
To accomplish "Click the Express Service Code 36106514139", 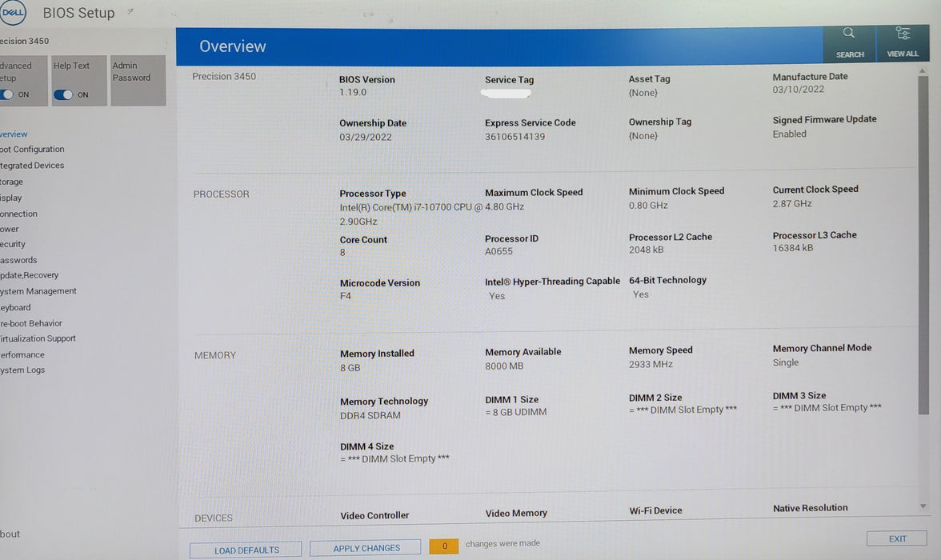I will coord(515,137).
